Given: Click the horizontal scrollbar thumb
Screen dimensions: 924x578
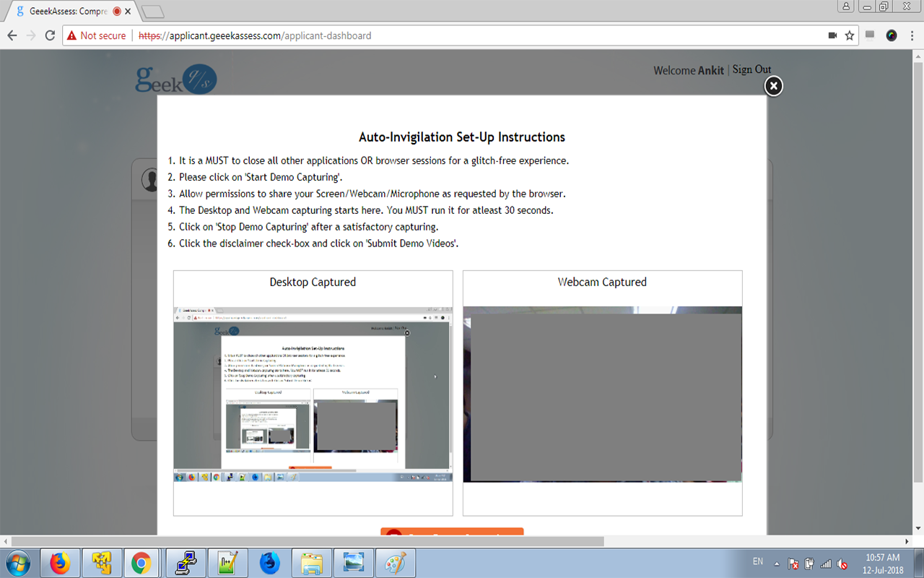Looking at the screenshot, I should (308, 541).
